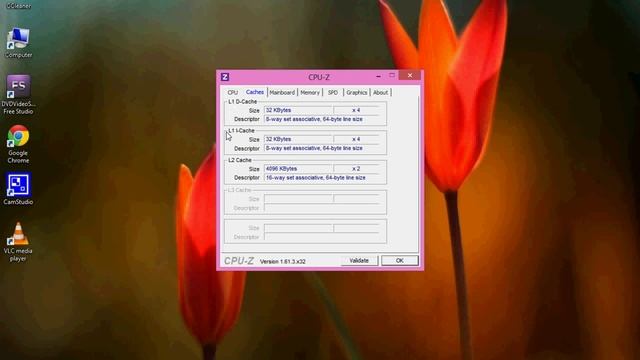Launch the CamStudio desktop shortcut
Viewport: 640px width, 360px height.
point(18,189)
